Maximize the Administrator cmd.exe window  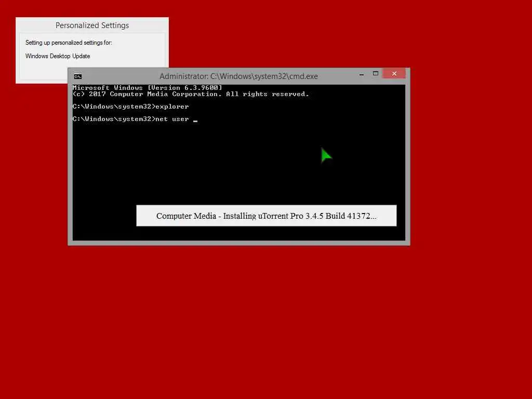click(x=375, y=74)
